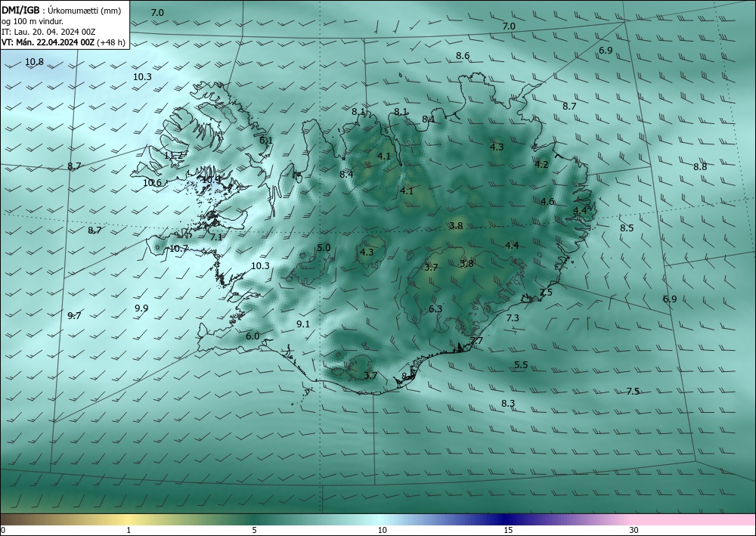Click the 10.8 value on the map

pos(34,62)
